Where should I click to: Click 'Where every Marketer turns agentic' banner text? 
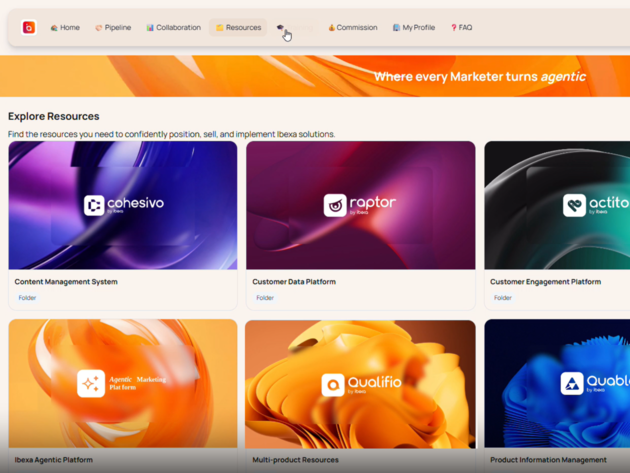coord(480,76)
